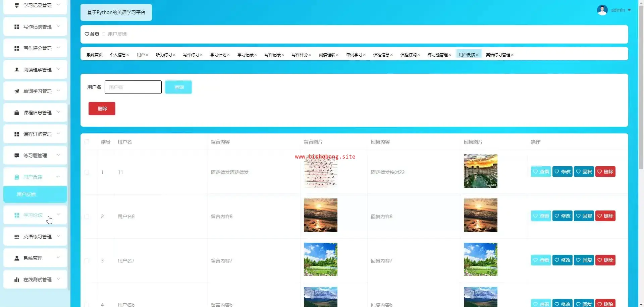Viewport: 644px width, 307px height.
Task: Click the 用户反馈 clipboard icon in sidebar
Action: tap(17, 177)
